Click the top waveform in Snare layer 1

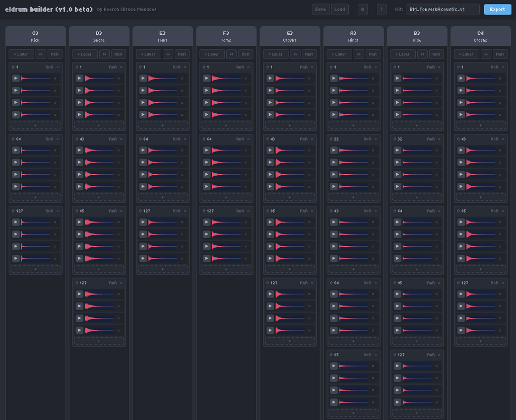(99, 78)
